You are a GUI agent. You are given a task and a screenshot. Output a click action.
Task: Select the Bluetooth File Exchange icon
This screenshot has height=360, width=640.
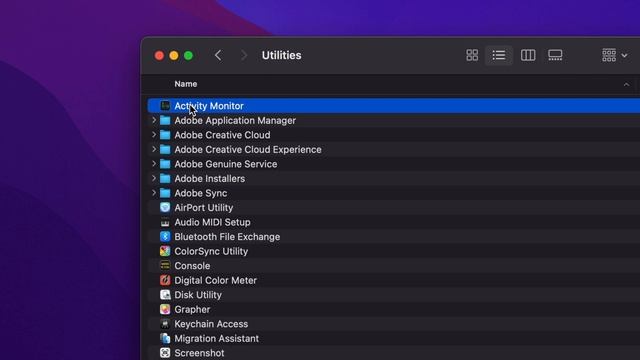165,237
